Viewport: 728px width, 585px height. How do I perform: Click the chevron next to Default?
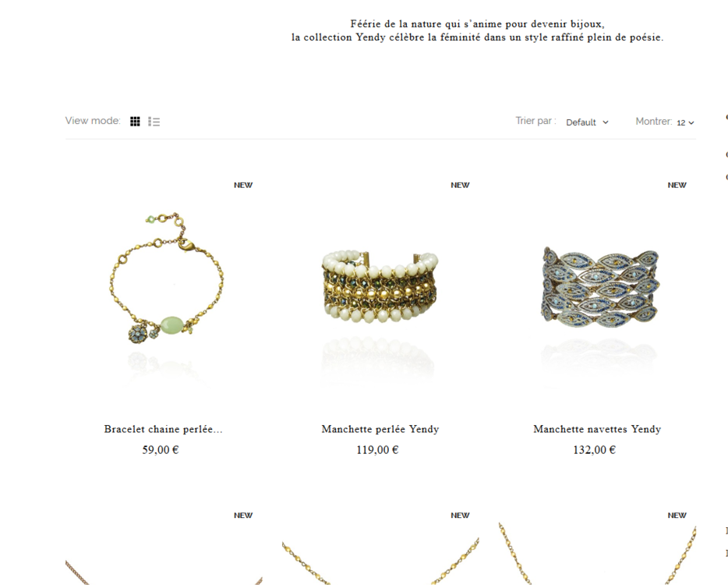coord(606,122)
